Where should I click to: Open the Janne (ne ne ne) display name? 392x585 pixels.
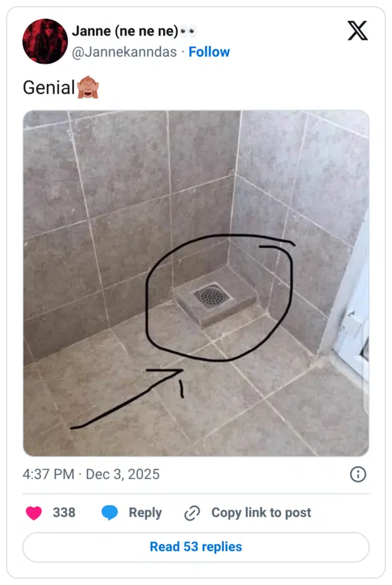pos(125,31)
